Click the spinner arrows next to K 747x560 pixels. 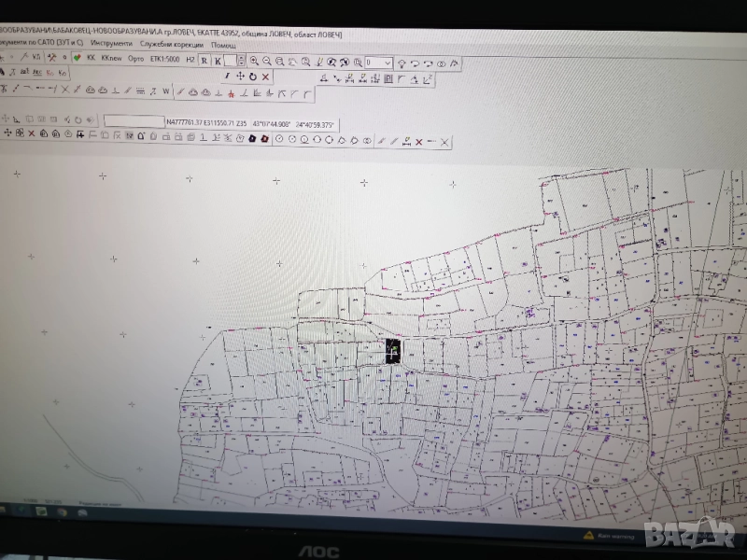[x=241, y=61]
